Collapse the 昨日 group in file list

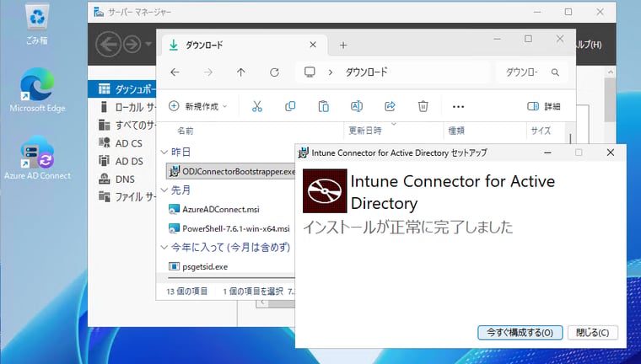click(164, 153)
